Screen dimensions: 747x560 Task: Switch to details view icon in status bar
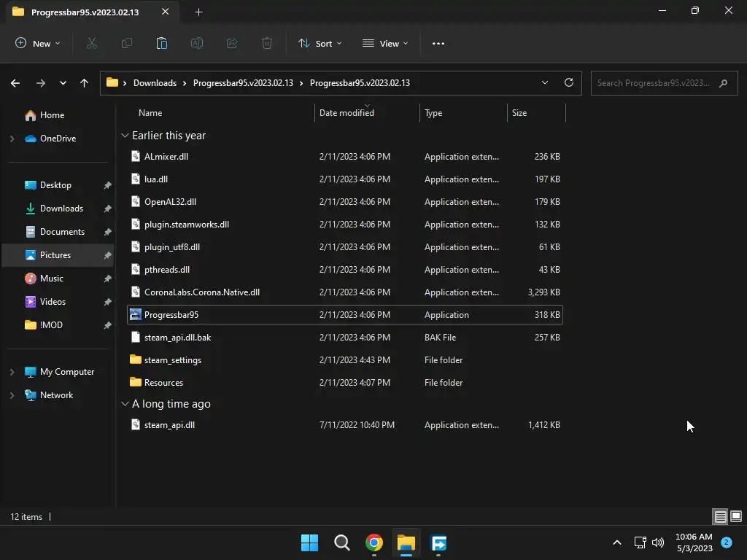click(x=720, y=516)
